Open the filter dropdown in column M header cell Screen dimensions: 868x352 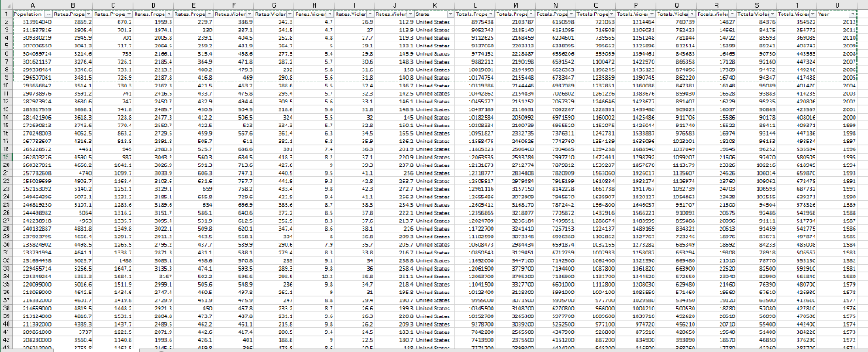(x=531, y=13)
